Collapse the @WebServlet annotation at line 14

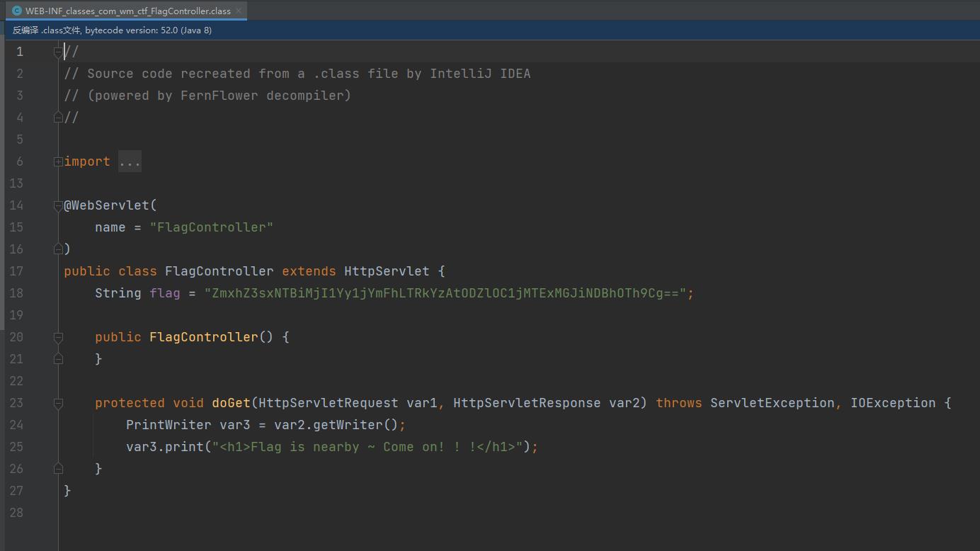(59, 205)
